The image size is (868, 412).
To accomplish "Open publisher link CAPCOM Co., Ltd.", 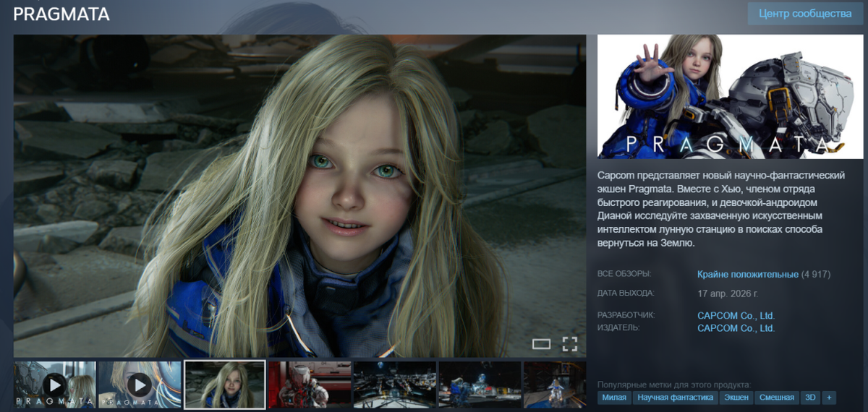I will coord(736,328).
